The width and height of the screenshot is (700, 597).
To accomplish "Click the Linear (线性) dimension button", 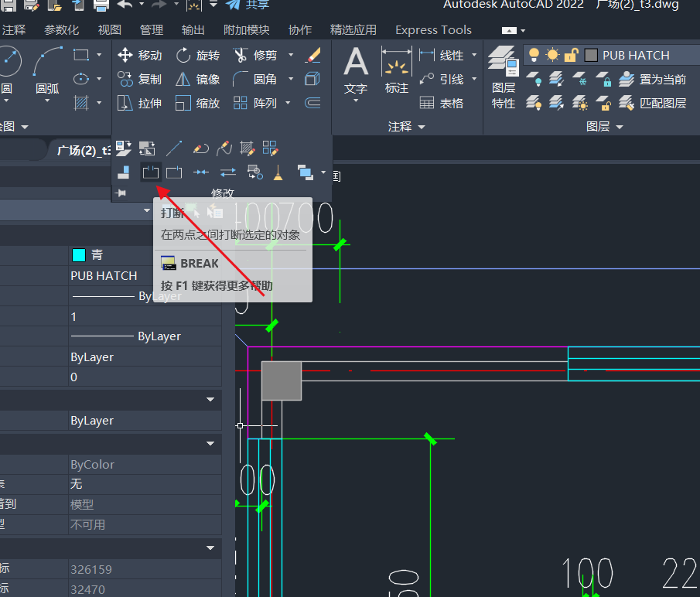I will 442,56.
